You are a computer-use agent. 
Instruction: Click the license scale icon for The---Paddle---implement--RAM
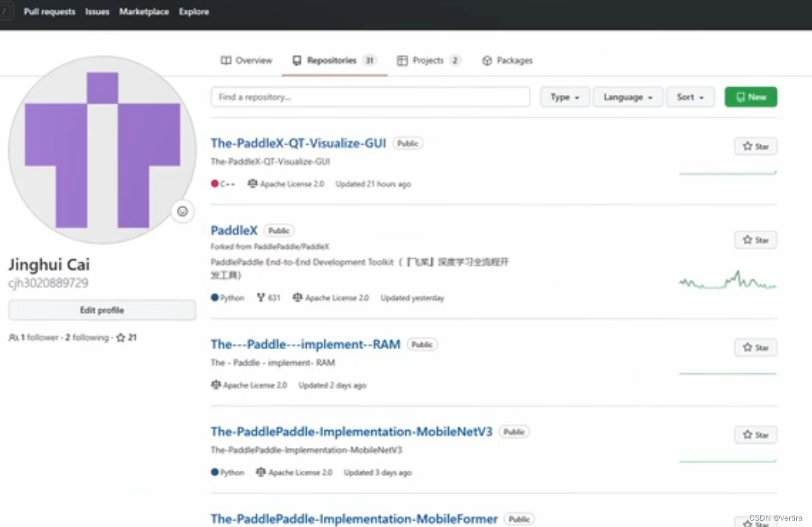pos(216,385)
